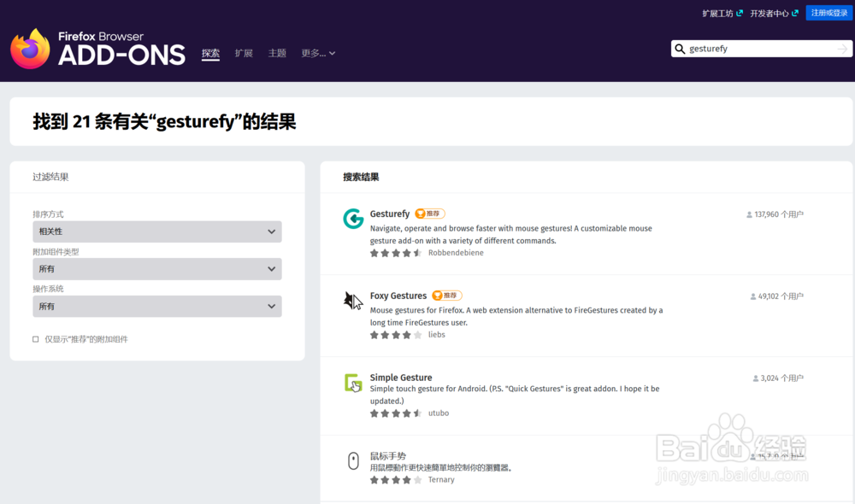The image size is (855, 504).
Task: Click the Firefox logo icon
Action: tap(30, 49)
